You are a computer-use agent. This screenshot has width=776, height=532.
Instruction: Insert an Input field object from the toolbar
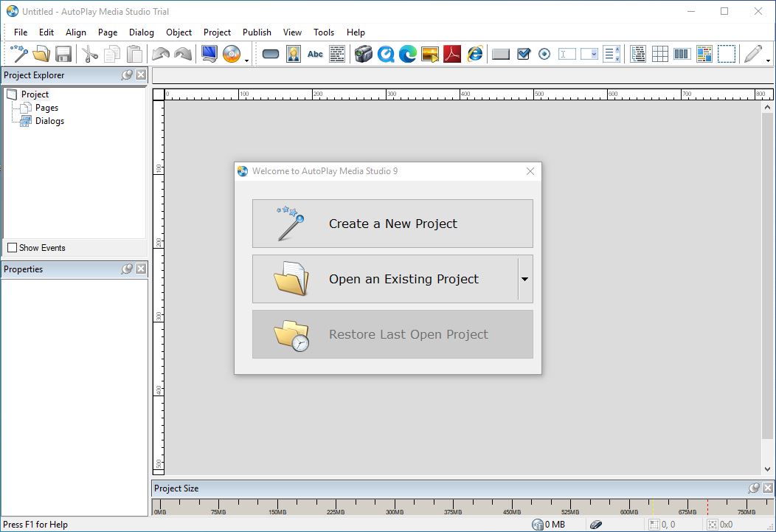point(567,53)
